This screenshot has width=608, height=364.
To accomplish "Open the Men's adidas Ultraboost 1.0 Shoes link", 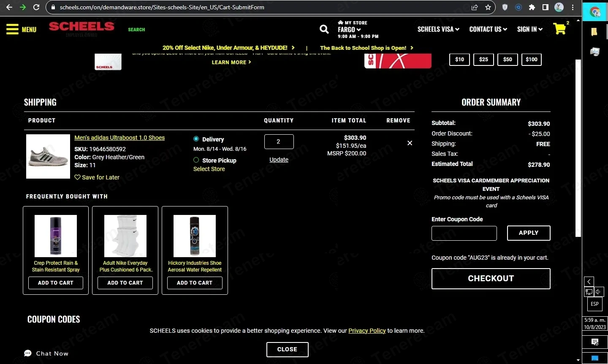I will (119, 138).
